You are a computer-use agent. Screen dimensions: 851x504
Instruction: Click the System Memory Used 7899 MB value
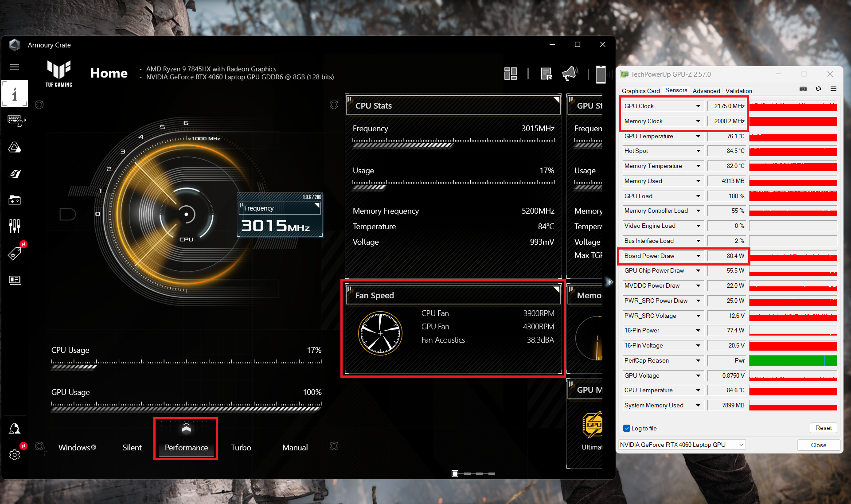click(727, 406)
